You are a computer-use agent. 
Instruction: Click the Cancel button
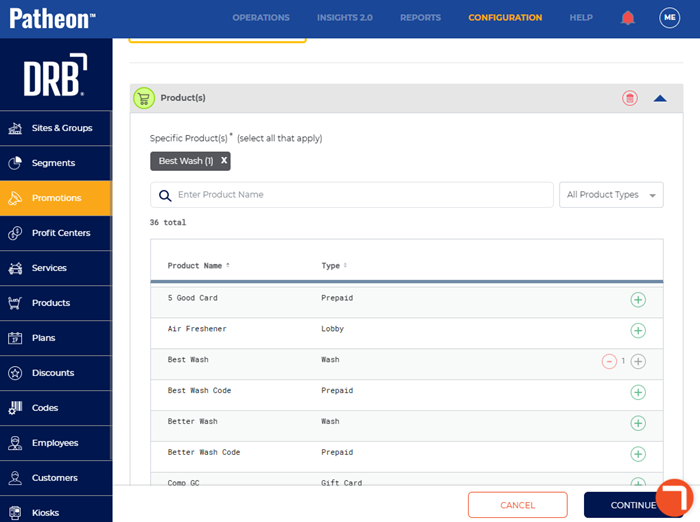517,505
